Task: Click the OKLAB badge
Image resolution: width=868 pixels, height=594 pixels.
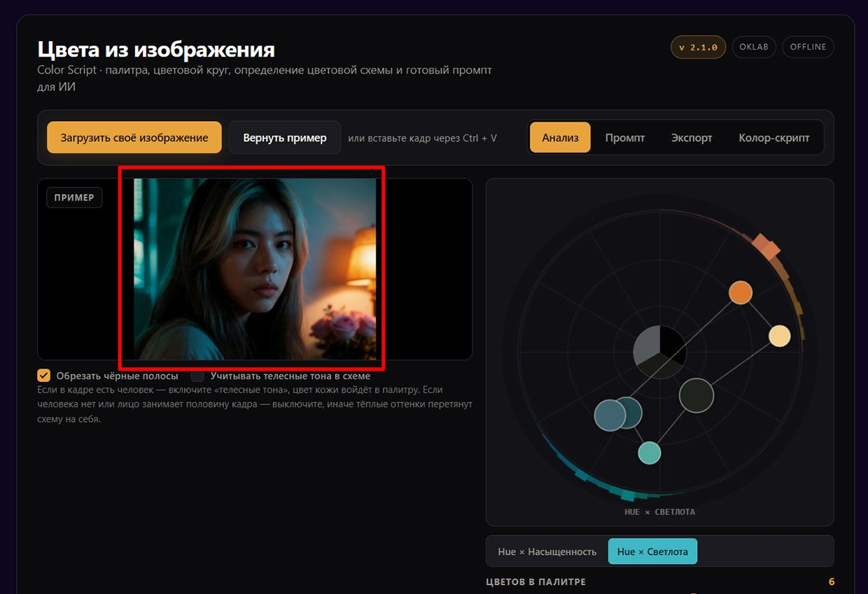Action: 754,47
